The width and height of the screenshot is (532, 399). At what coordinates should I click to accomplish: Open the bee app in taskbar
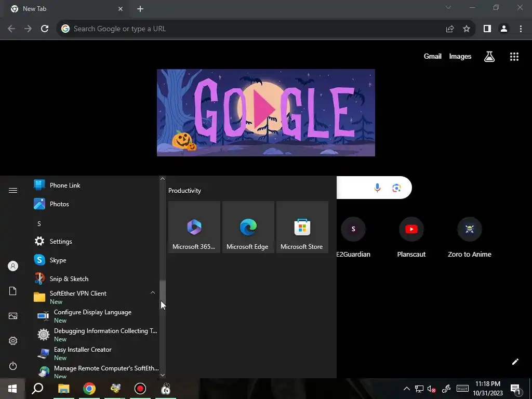115,389
